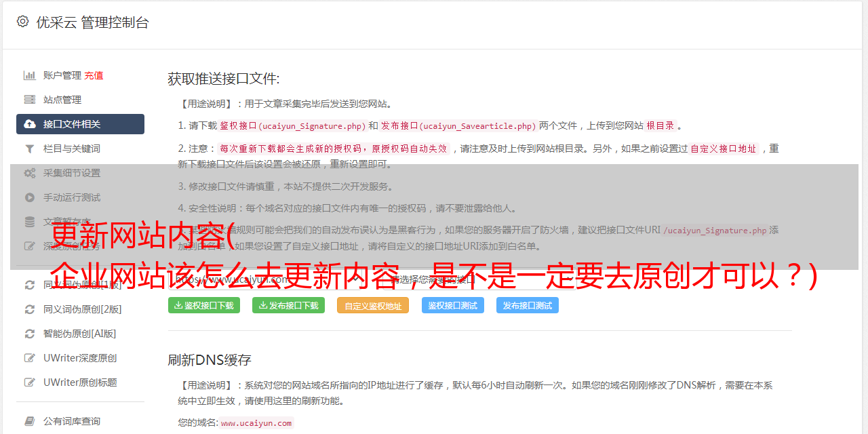868x434 pixels.
Task: Click the database icon beside 文章暂存库
Action: click(x=30, y=222)
